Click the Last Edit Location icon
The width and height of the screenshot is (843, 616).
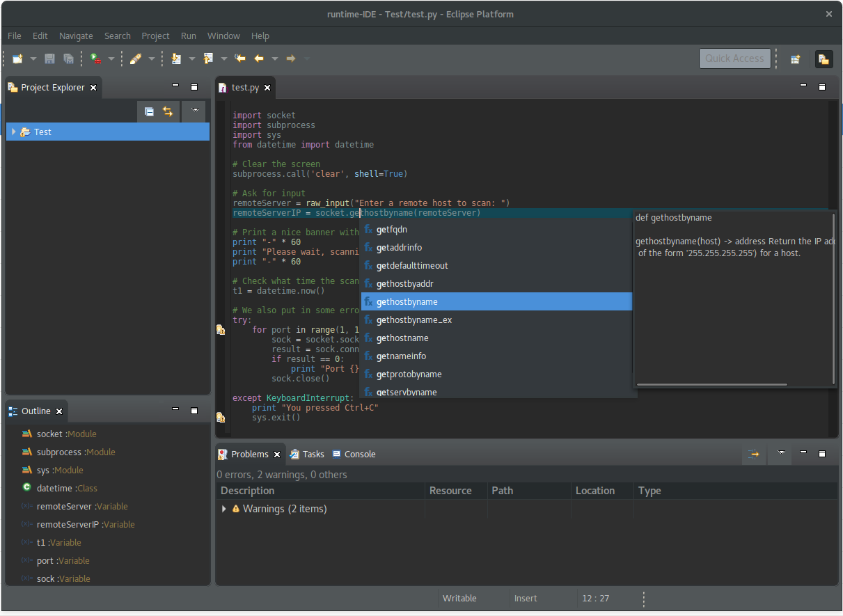pos(241,59)
